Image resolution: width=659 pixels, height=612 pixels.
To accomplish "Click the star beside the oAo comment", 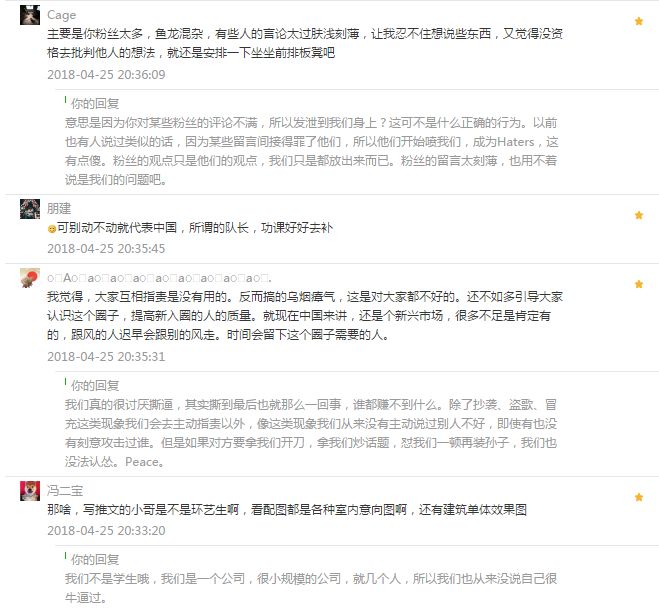I will point(639,284).
